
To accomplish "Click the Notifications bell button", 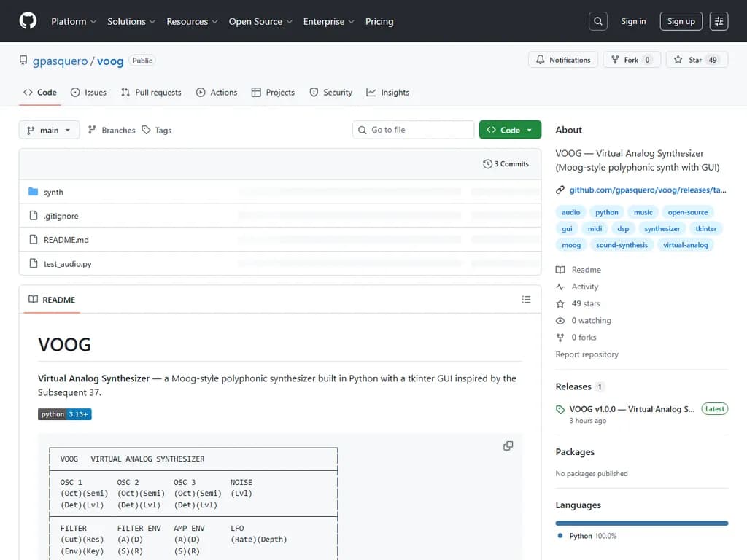I will [x=562, y=60].
